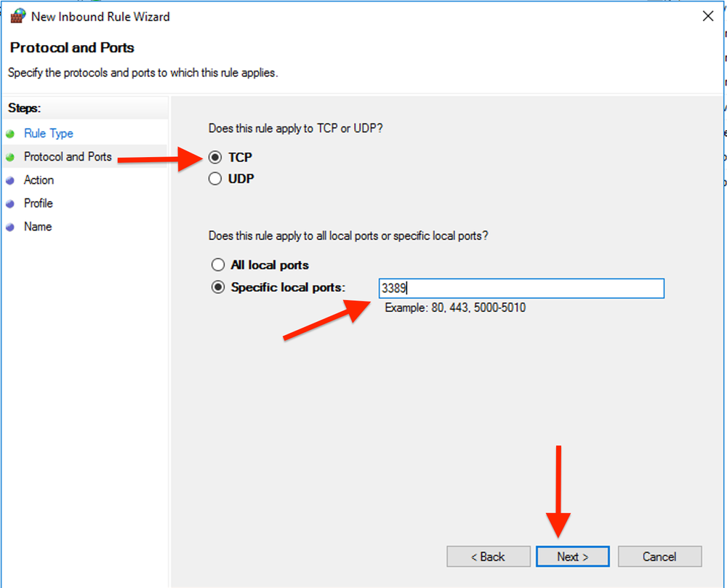Click the Next button to proceed

[572, 556]
